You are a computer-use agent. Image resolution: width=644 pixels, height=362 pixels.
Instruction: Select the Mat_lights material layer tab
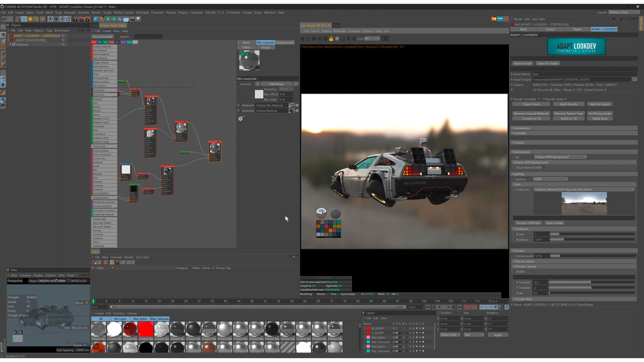click(140, 319)
